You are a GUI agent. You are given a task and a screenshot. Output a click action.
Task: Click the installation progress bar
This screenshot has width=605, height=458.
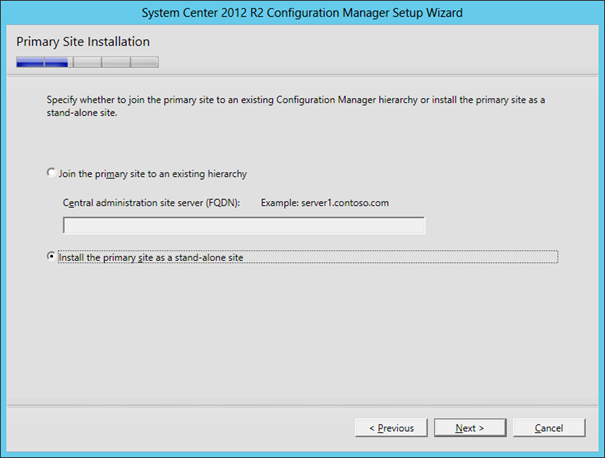pos(87,62)
